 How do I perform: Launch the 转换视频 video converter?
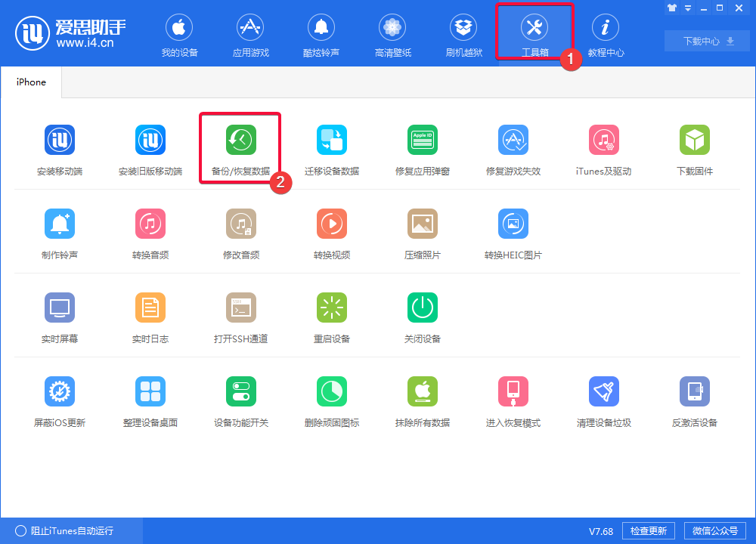[x=331, y=231]
